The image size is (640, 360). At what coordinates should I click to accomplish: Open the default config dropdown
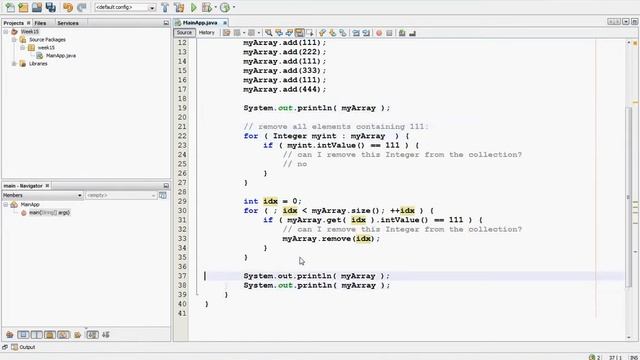coord(125,7)
